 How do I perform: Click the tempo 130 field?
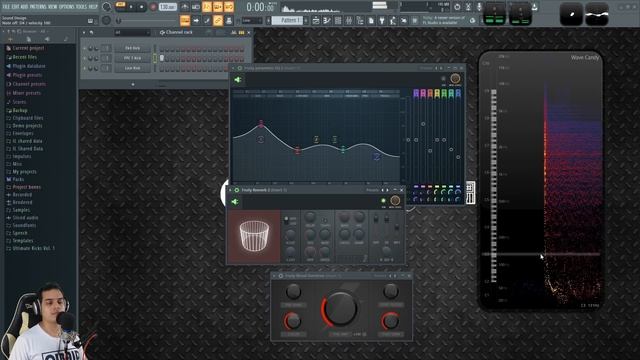167,7
